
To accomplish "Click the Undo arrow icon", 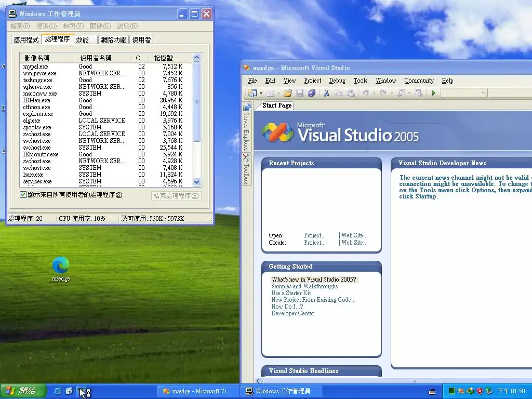I will 365,93.
